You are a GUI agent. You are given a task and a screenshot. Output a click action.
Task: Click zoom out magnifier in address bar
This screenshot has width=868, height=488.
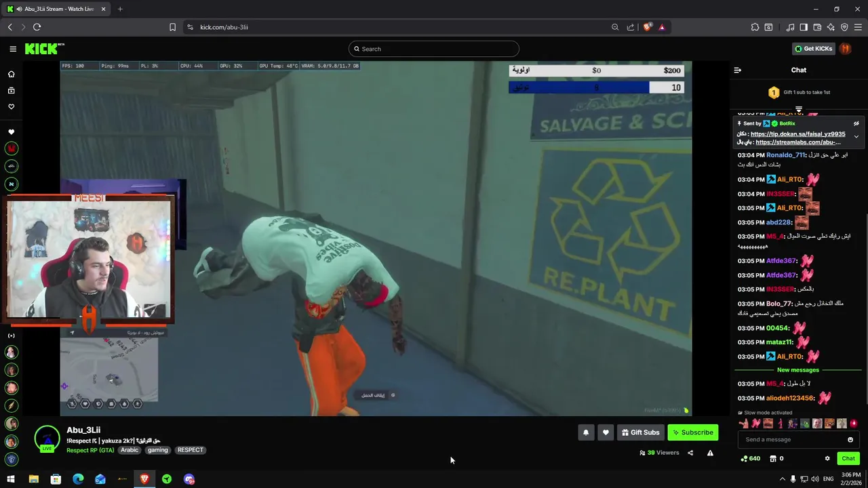pyautogui.click(x=615, y=27)
